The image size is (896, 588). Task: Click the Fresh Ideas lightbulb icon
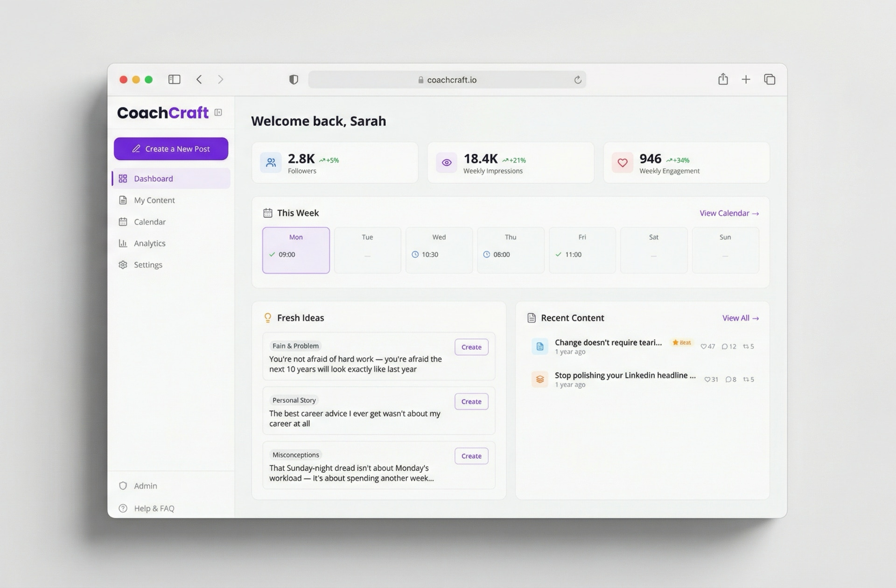coord(267,318)
